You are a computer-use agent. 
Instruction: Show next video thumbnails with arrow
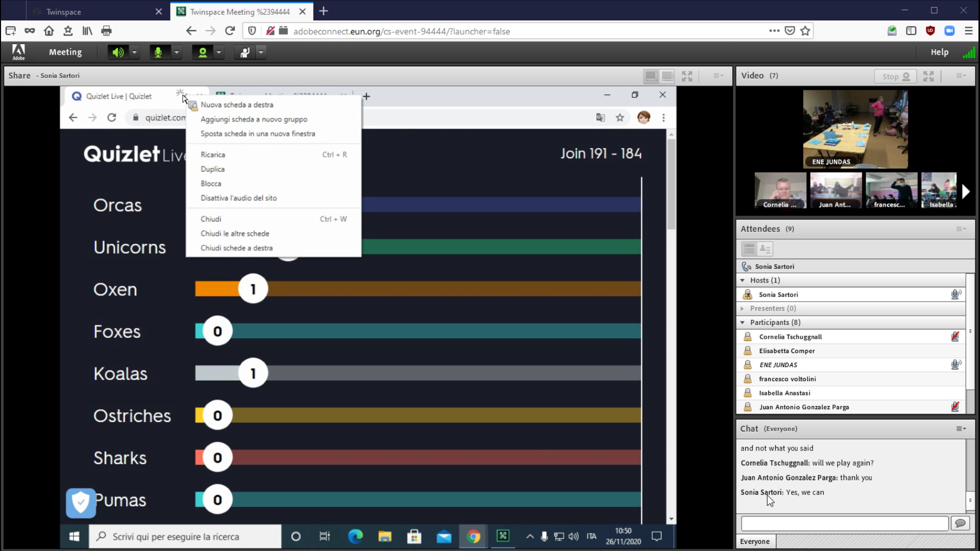pos(965,192)
